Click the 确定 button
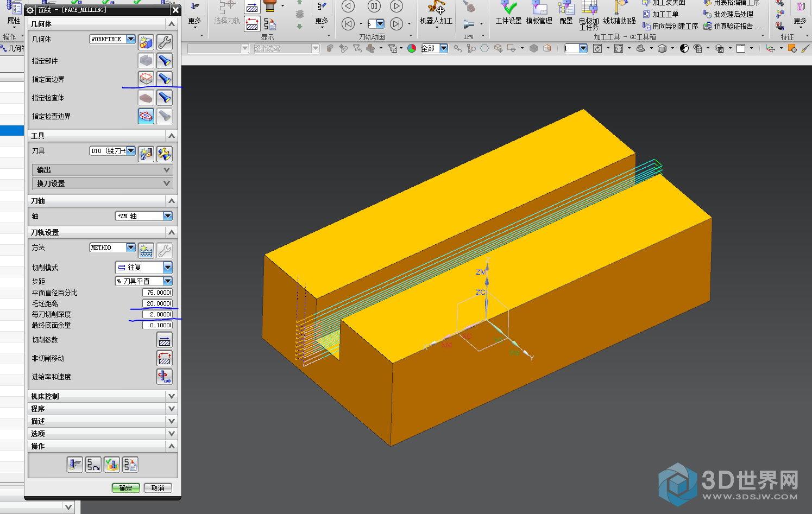 pos(126,488)
